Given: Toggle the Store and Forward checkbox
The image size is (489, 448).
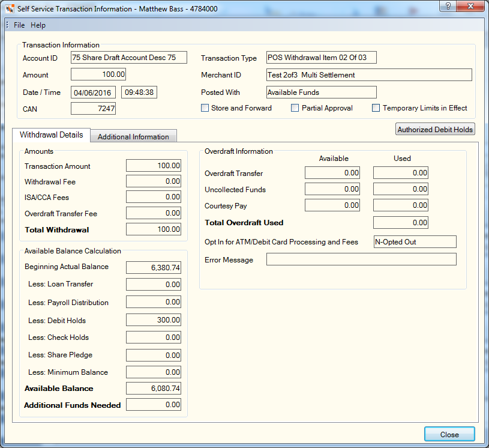Looking at the screenshot, I should (205, 108).
